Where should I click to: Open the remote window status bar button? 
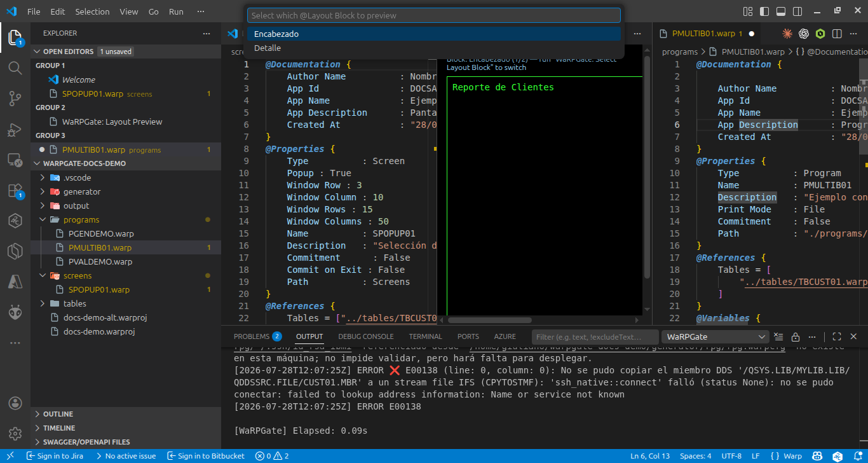click(10, 456)
